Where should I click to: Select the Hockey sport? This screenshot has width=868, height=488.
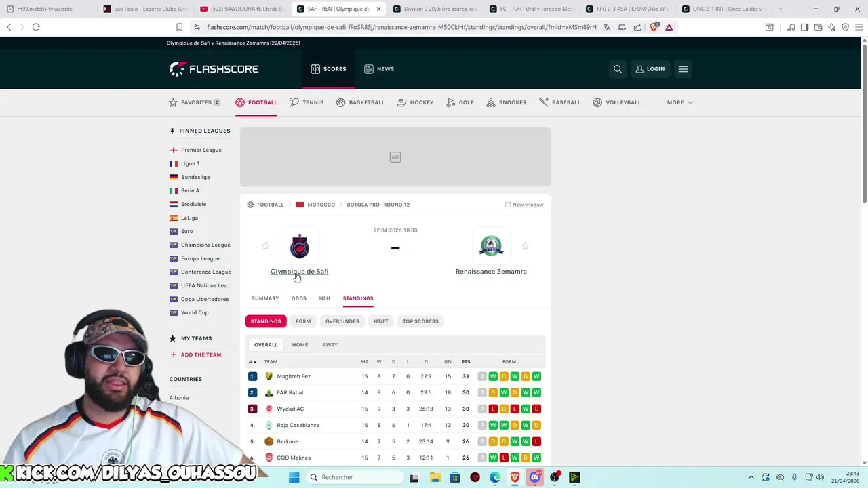[415, 102]
